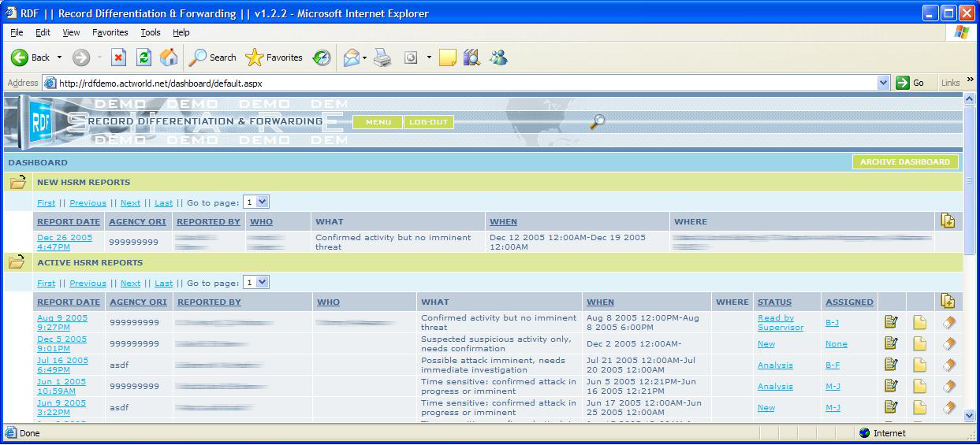Click the Go button
This screenshot has width=980, height=445.
coord(911,83)
